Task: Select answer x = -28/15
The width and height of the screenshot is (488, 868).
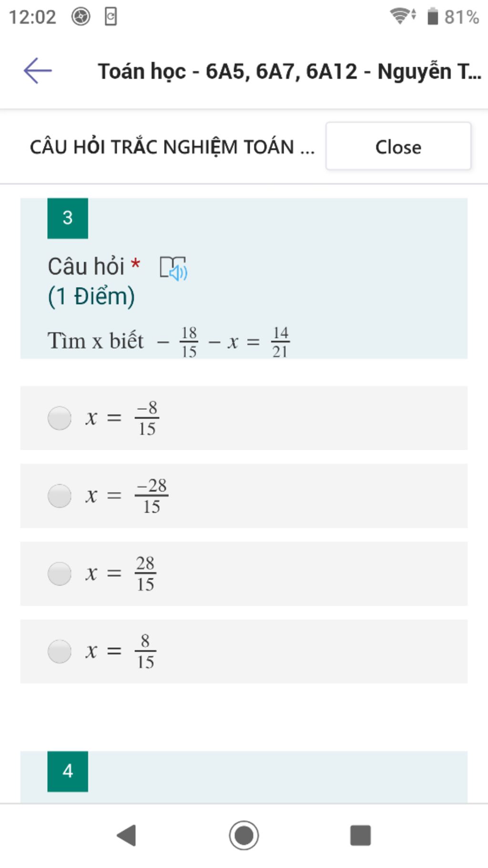Action: (244, 496)
